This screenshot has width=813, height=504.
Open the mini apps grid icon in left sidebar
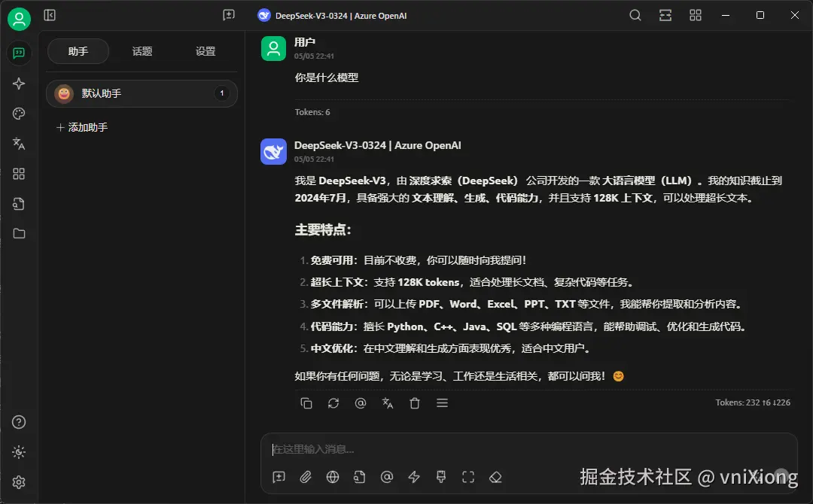(19, 174)
